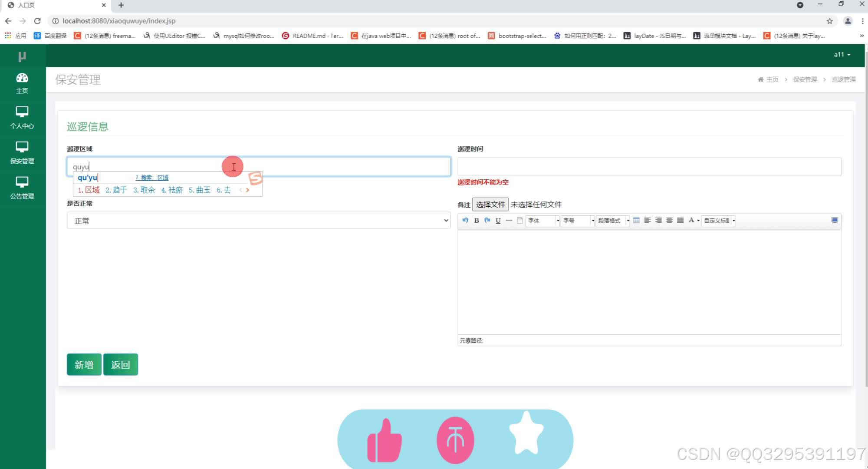
Task: Click the pink coin icon
Action: [455, 440]
